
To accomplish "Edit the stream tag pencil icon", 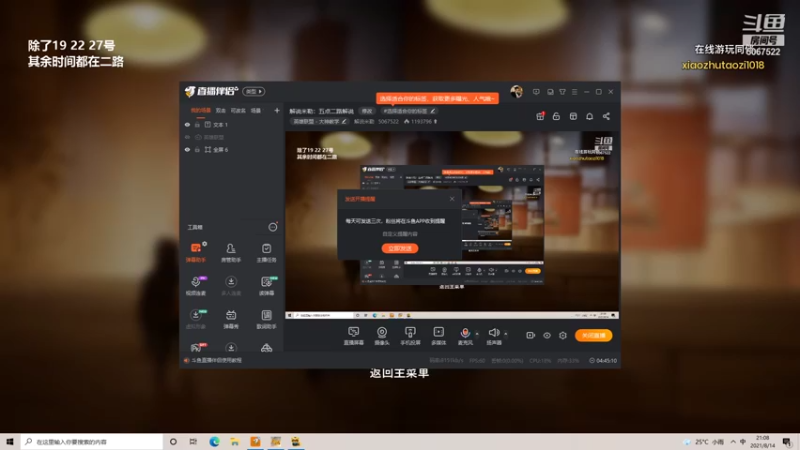I will (x=433, y=111).
